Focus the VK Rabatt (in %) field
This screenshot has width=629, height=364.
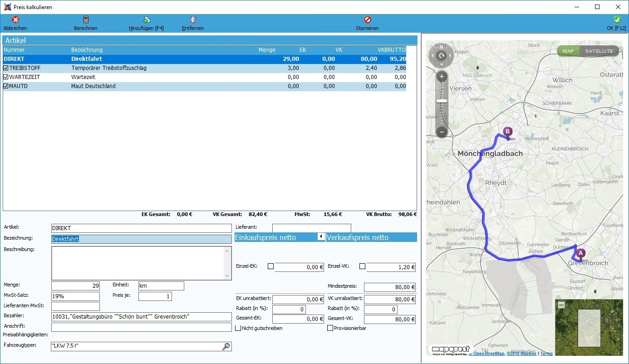[x=381, y=310]
